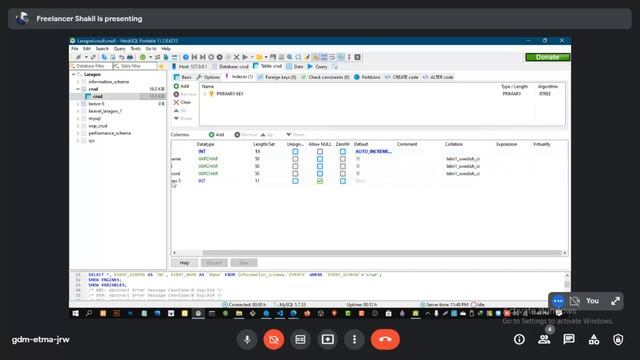640x360 pixels.
Task: Open the run-query dropdown arrow
Action: coord(251,57)
